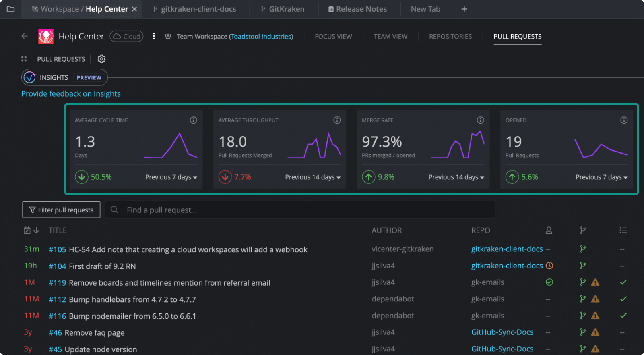
Task: Open the FOCUS VIEW tab
Action: coord(333,36)
